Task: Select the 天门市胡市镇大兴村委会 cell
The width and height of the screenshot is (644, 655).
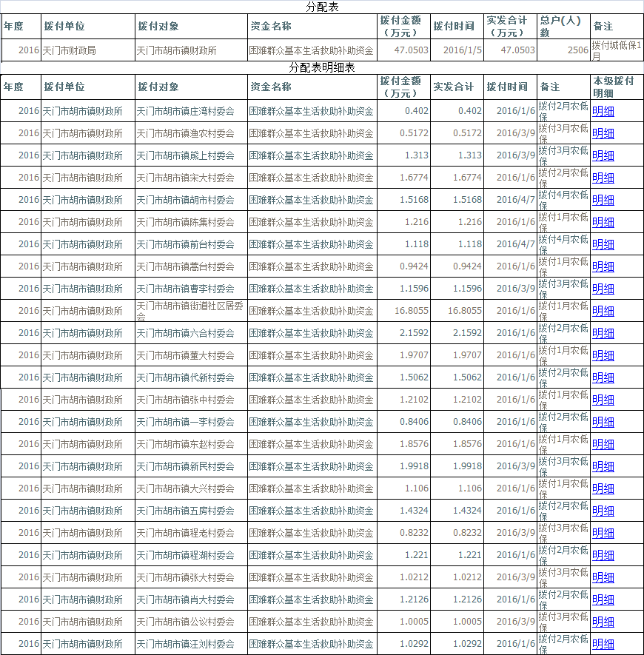Action: pos(192,488)
